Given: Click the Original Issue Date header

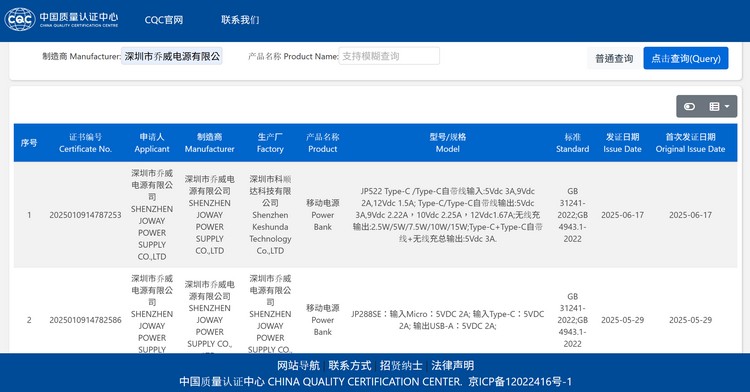Looking at the screenshot, I should (690, 143).
